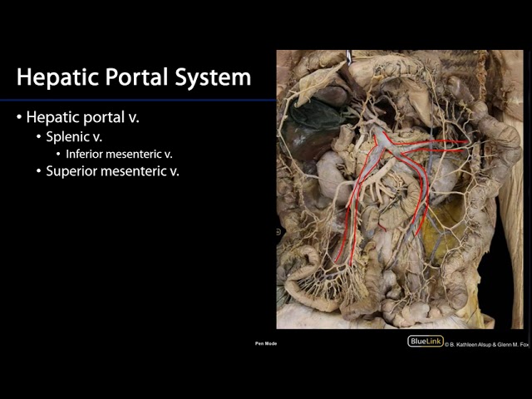The image size is (532, 399).
Task: Select the 'Inferior mesenteric v.' bullet
Action: (x=119, y=154)
